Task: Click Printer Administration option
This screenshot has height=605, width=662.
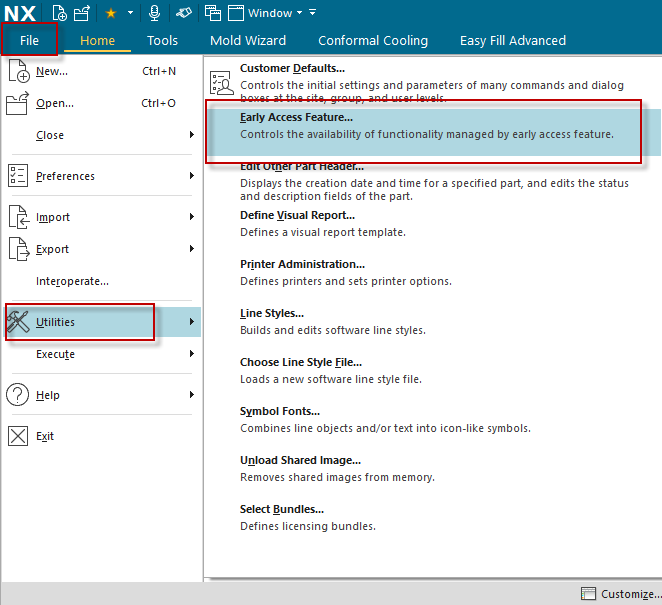Action: (302, 265)
